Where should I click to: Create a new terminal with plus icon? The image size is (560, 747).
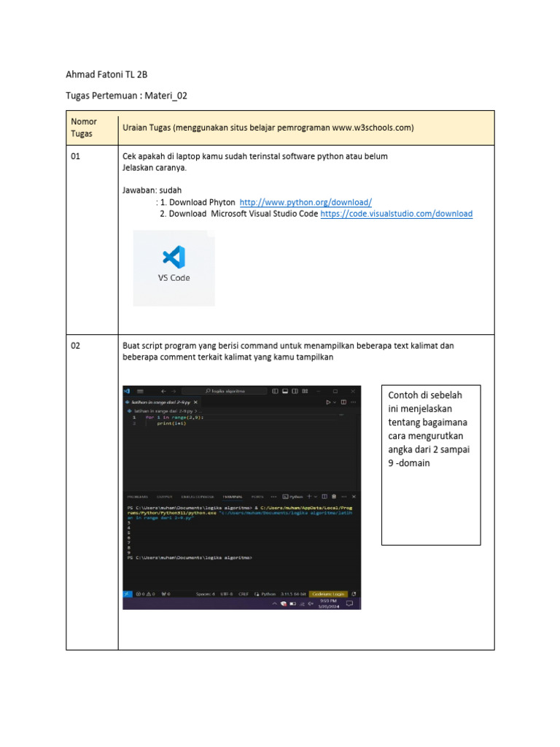pyautogui.click(x=309, y=496)
